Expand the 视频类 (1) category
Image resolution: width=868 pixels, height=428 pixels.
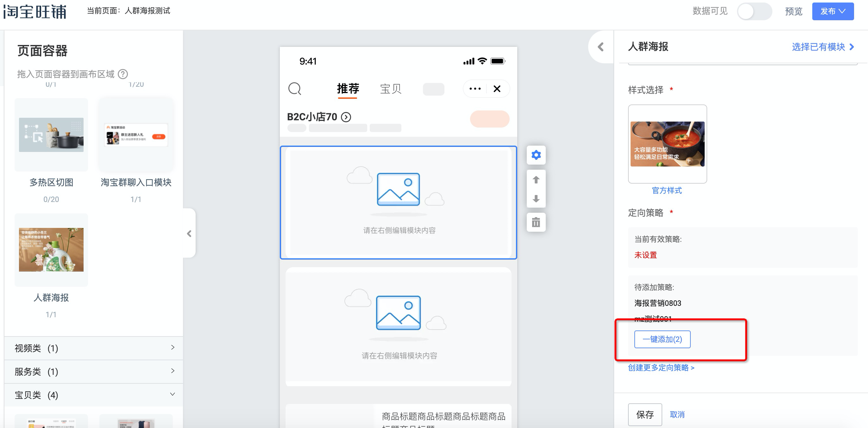pyautogui.click(x=93, y=348)
